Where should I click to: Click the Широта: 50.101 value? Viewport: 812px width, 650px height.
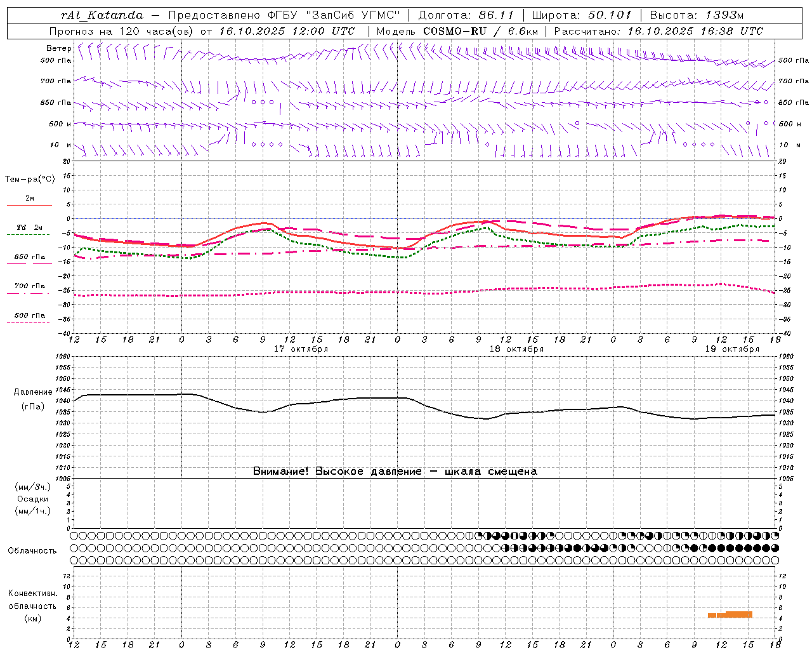582,15
